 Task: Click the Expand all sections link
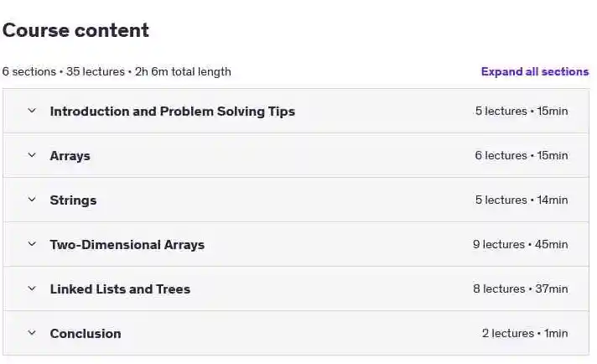(535, 71)
